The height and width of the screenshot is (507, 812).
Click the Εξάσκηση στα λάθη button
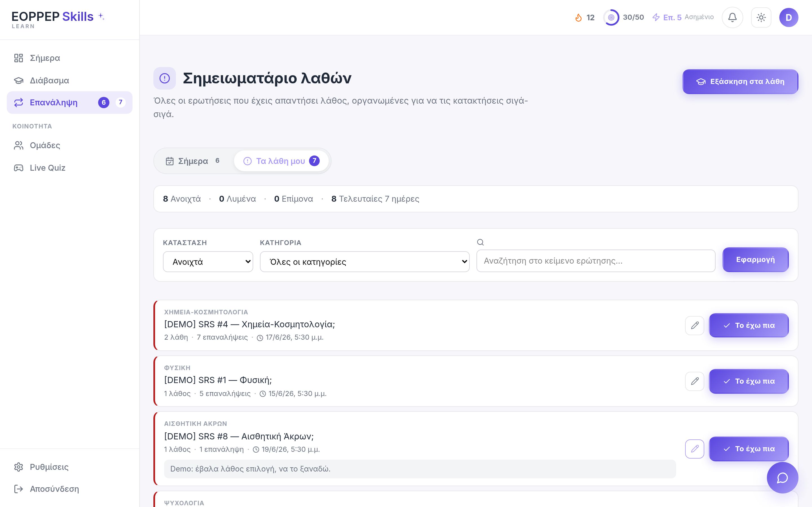(x=740, y=81)
